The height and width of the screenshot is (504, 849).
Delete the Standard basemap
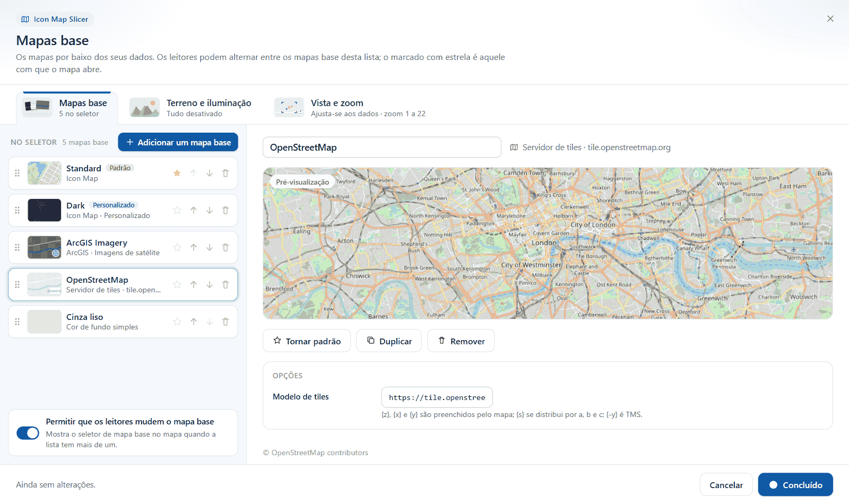coord(226,173)
